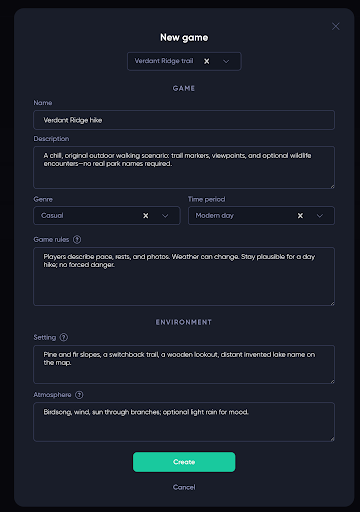Clear the Modern day time period
This screenshot has width=360, height=512.
[x=300, y=216]
